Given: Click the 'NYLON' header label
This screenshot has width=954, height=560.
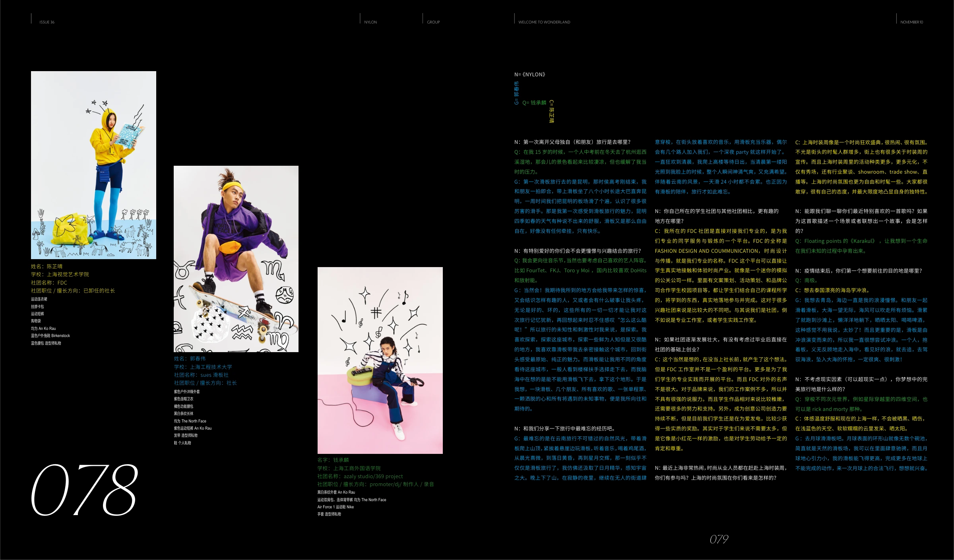Looking at the screenshot, I should tap(370, 22).
